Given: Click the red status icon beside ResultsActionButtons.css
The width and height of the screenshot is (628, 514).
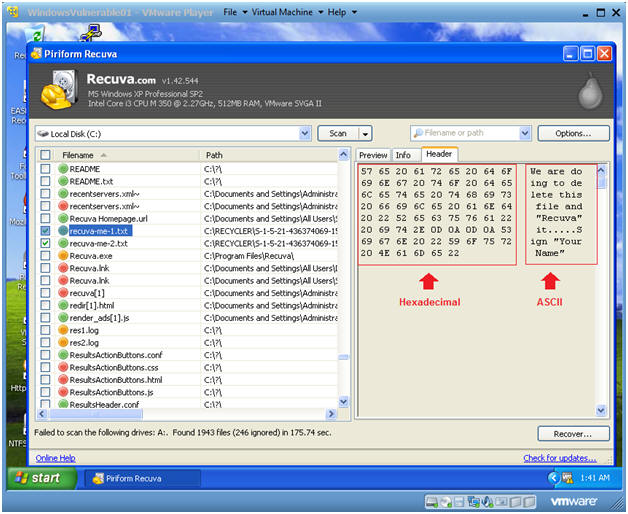Looking at the screenshot, I should coord(63,367).
